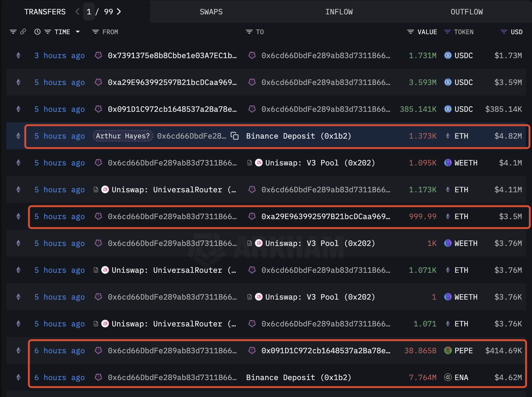Click the 999.99 value
The height and width of the screenshot is (397, 532).
coord(422,217)
